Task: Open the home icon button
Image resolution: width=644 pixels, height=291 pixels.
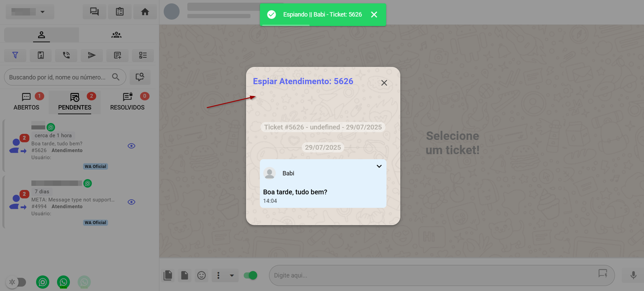Action: click(145, 12)
